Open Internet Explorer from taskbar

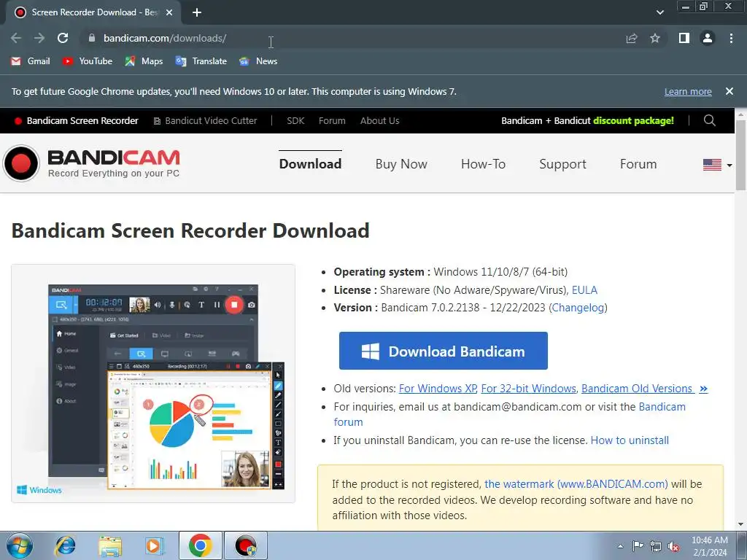65,545
